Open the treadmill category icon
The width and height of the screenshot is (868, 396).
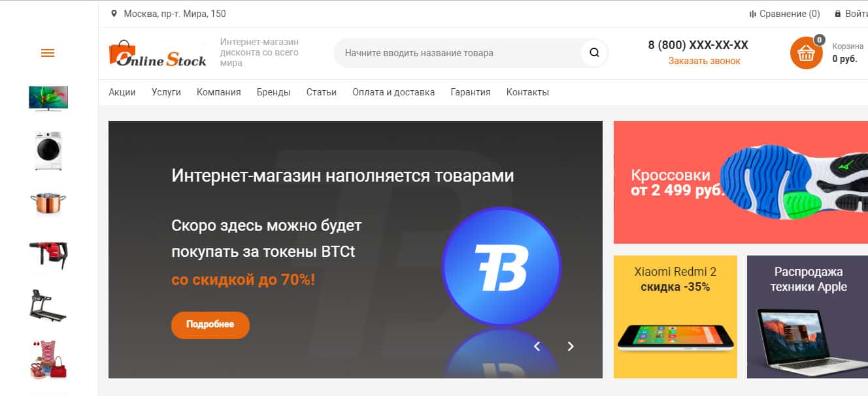(x=48, y=306)
